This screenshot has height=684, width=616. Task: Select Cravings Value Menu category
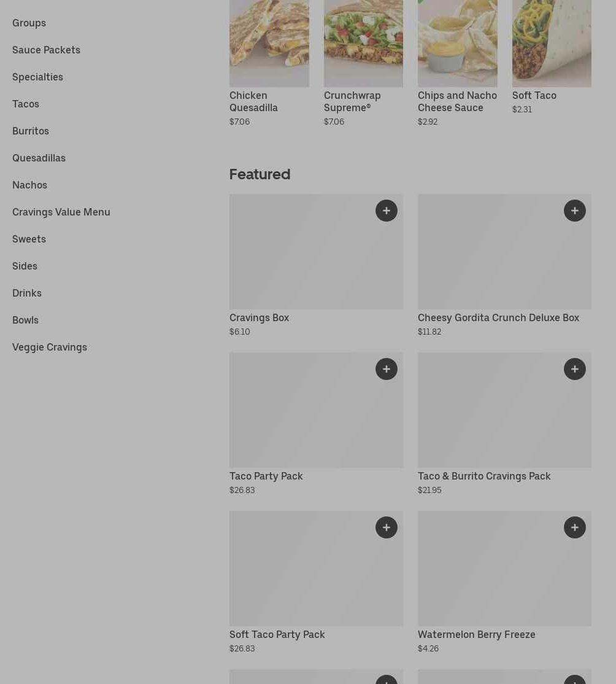tap(61, 212)
